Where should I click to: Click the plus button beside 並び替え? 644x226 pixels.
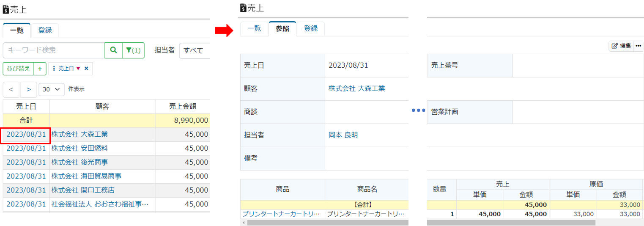[40, 68]
